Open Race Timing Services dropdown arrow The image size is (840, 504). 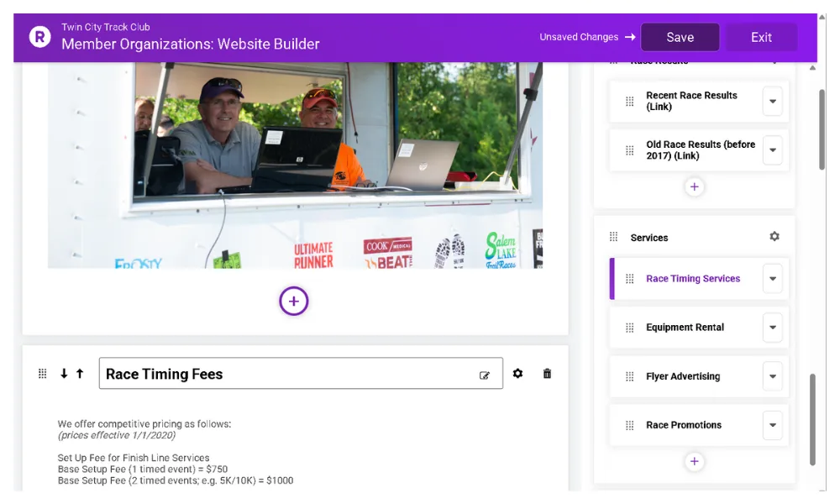pos(773,279)
